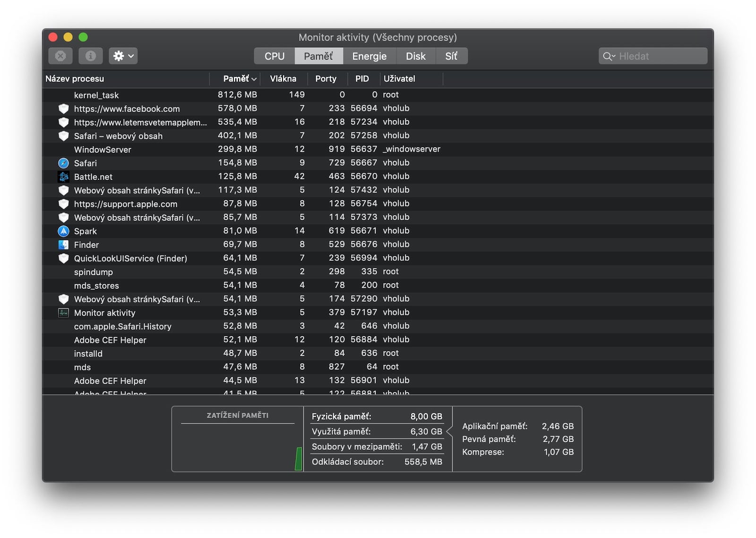Select the Finder face icon
Viewport: 756px width, 538px height.
(x=63, y=245)
